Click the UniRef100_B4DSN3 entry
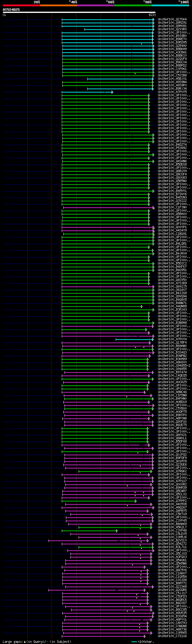192x644 pixels. (x=172, y=197)
